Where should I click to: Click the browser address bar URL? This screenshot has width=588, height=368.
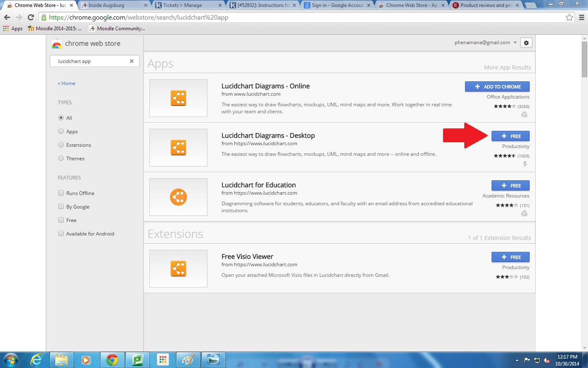(139, 18)
